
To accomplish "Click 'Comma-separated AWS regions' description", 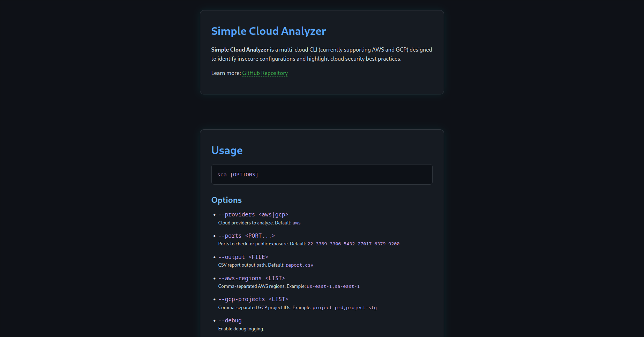I will pos(252,286).
